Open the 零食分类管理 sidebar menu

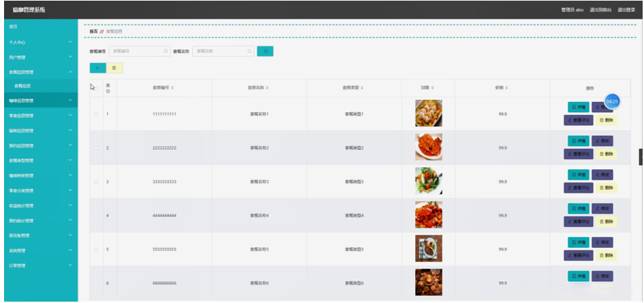41,190
